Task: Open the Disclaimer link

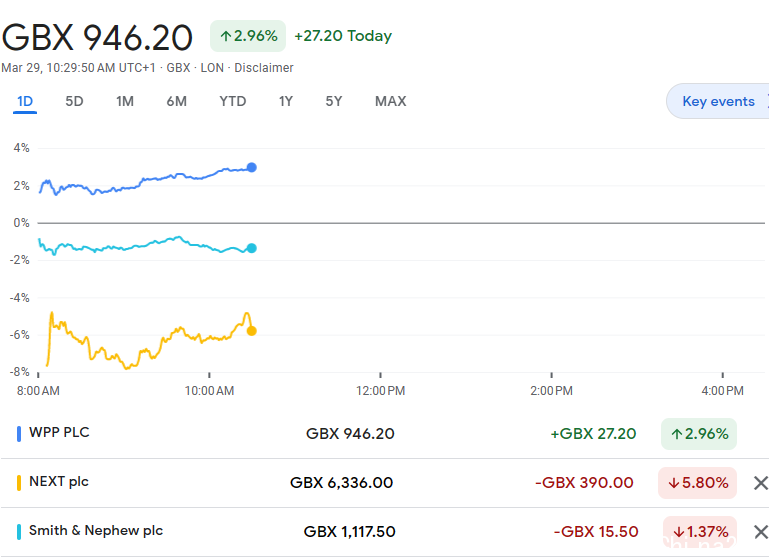Action: 264,68
